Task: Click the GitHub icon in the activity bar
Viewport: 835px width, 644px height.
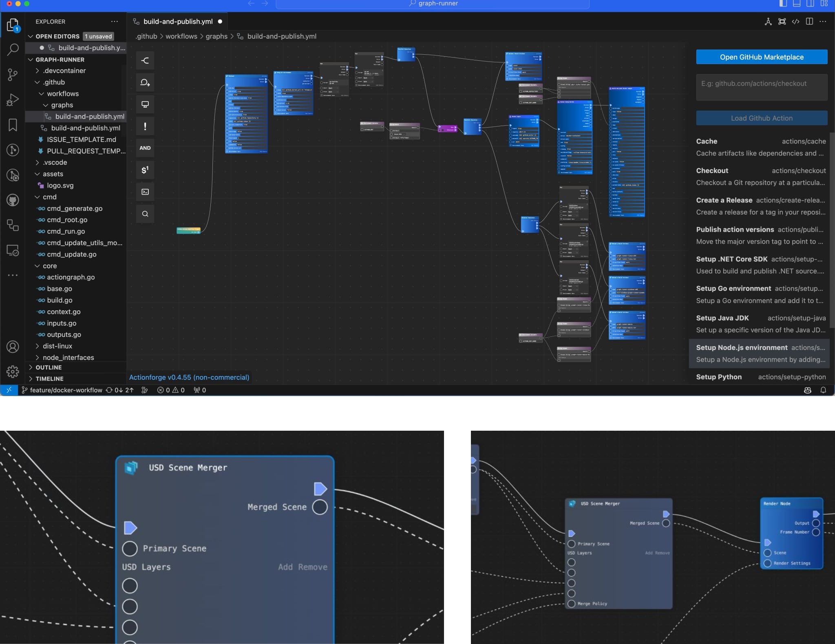Action: coord(13,200)
